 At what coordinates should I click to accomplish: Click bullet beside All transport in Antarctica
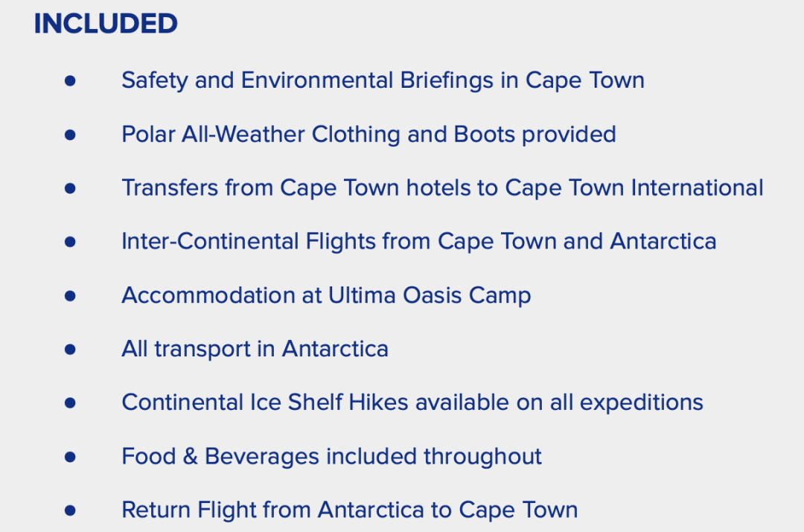[x=70, y=350]
